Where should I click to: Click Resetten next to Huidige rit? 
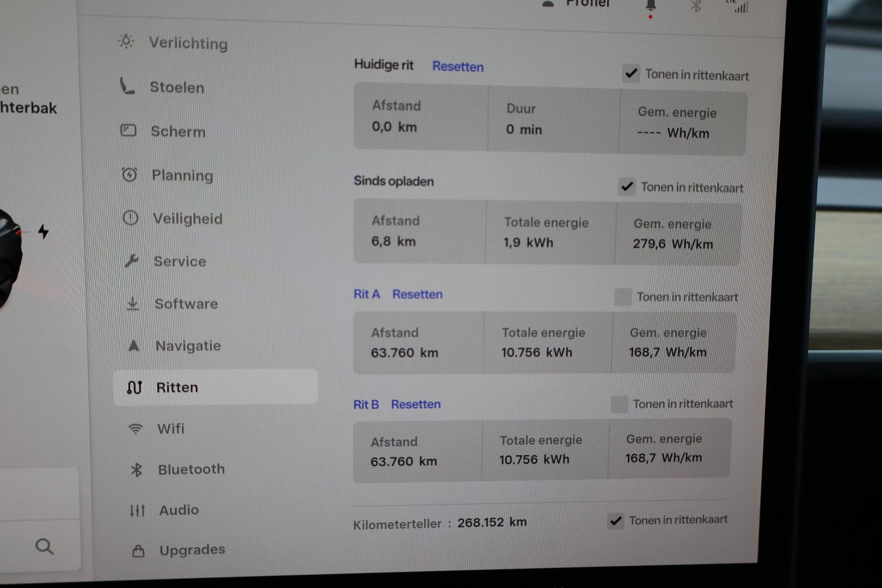[x=457, y=66]
